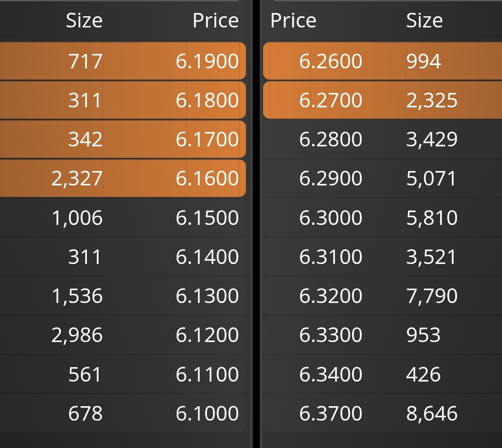502x448 pixels.
Task: Choose the 6.1700 bid level
Action: [123, 139]
